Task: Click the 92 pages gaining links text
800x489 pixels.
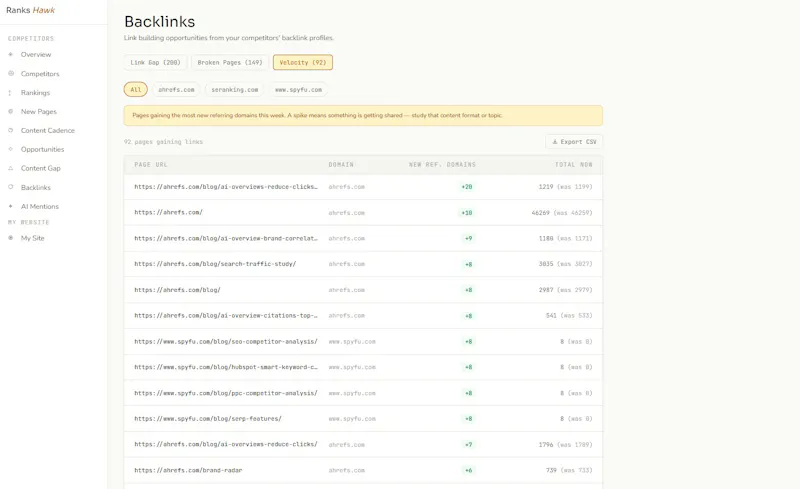Action: (x=163, y=142)
